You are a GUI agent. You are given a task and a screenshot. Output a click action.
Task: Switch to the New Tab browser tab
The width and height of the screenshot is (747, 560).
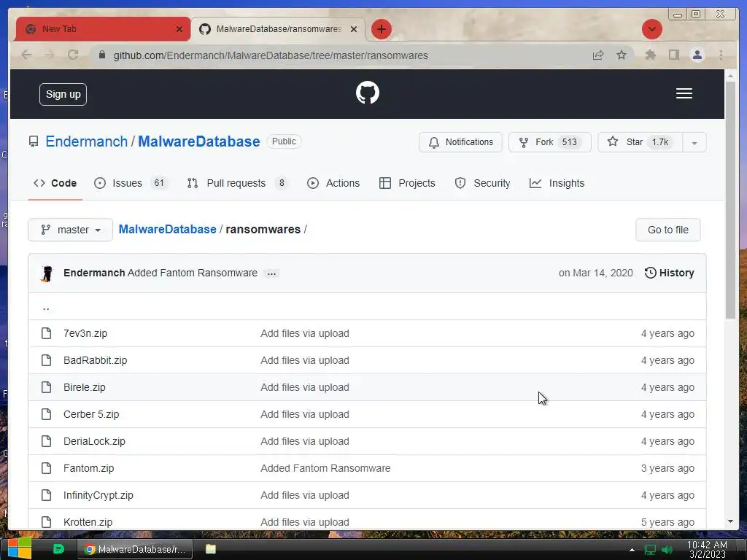102,29
